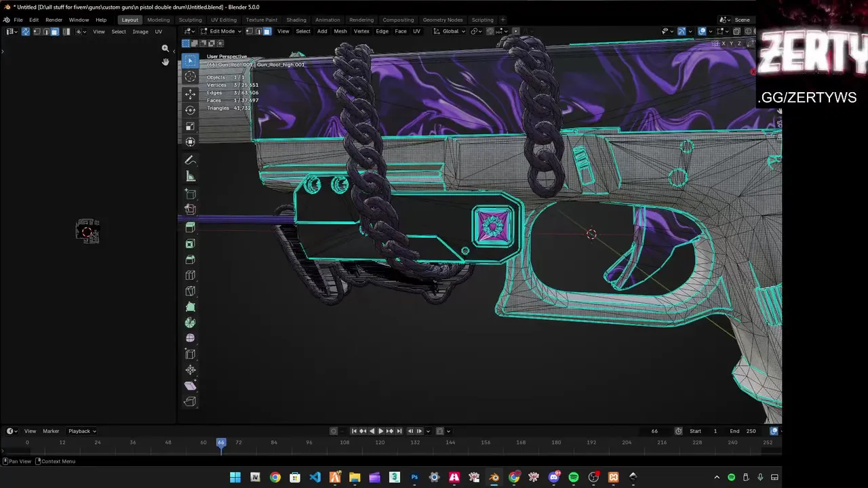Viewport: 868px width, 488px height.
Task: Click the add workspace plus icon
Action: tap(502, 20)
